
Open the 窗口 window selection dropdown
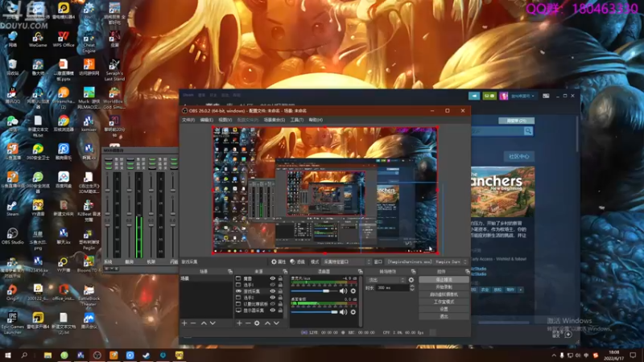point(427,262)
